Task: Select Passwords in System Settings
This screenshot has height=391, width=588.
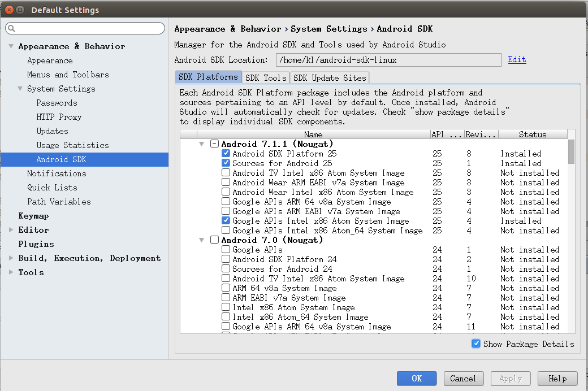Action: pyautogui.click(x=57, y=103)
